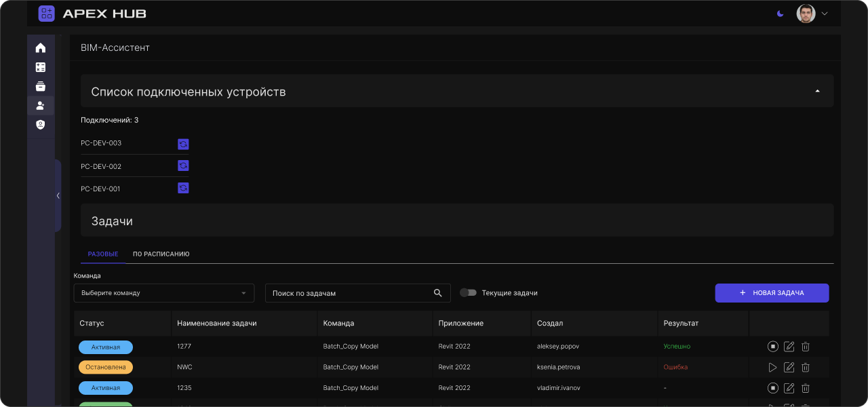The width and height of the screenshot is (868, 407).
Task: Collapse the Список подключенных устройств panel
Action: coord(817,91)
